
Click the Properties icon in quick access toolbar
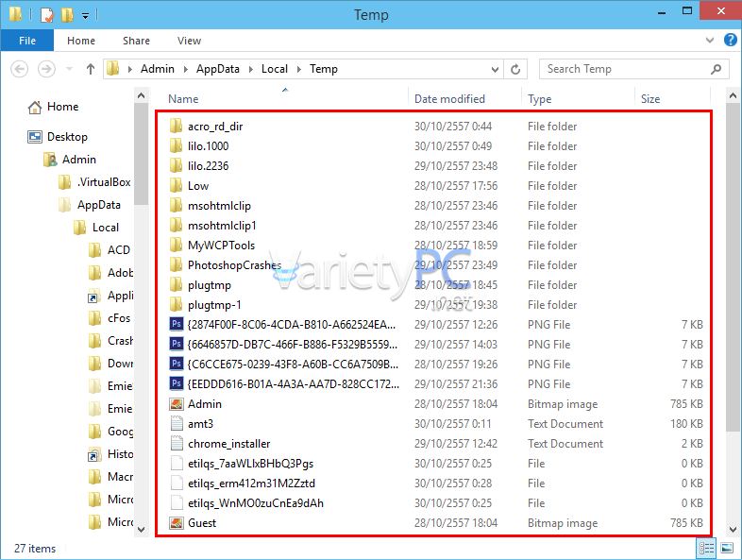tap(47, 15)
